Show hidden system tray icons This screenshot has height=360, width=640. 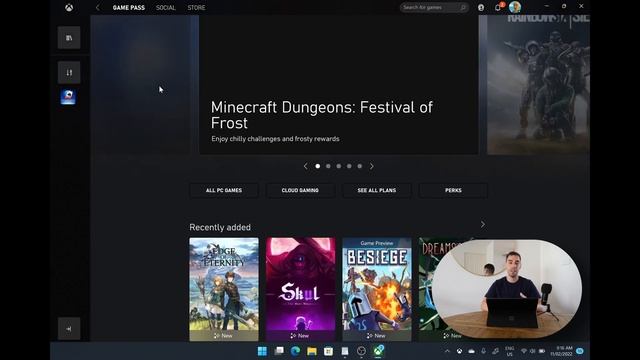pos(447,351)
